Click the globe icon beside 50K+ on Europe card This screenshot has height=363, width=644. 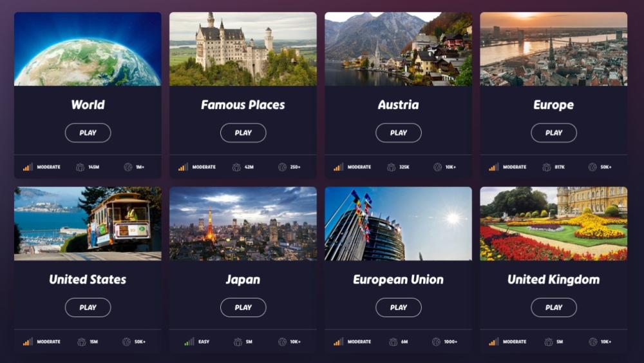592,167
